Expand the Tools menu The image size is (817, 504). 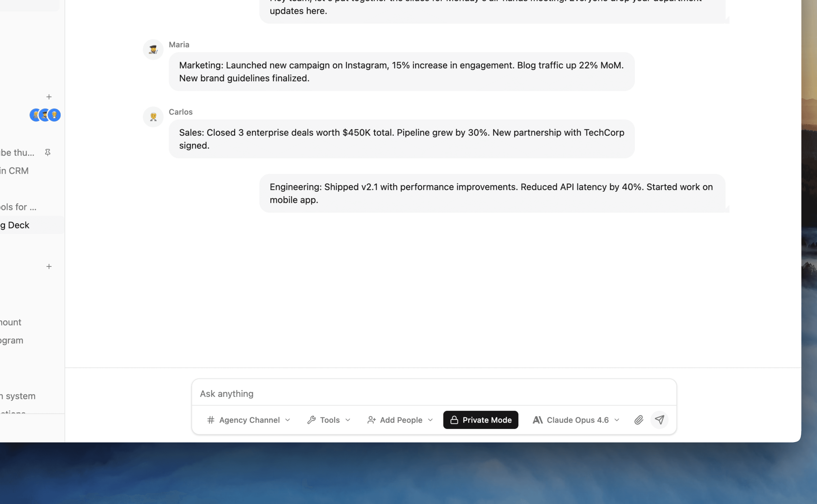click(329, 420)
